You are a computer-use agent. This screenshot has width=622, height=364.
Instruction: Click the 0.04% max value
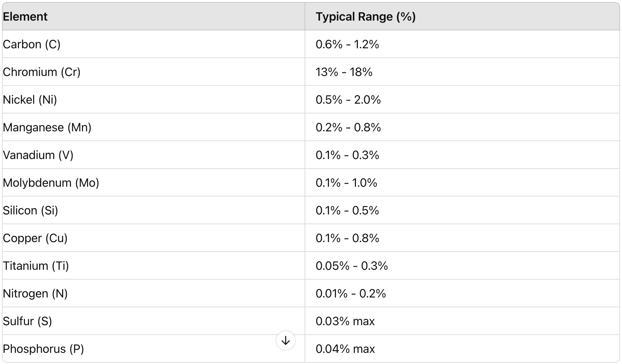(345, 349)
